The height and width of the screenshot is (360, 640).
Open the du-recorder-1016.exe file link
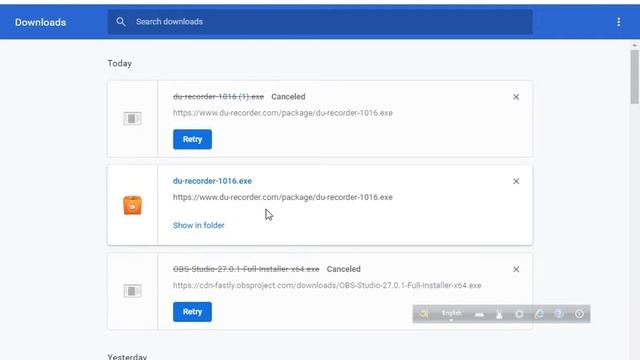coord(212,181)
